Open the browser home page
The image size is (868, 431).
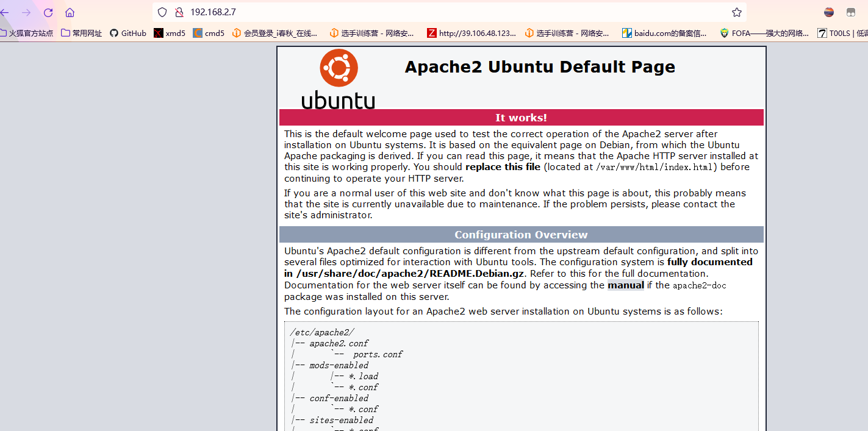click(x=69, y=11)
